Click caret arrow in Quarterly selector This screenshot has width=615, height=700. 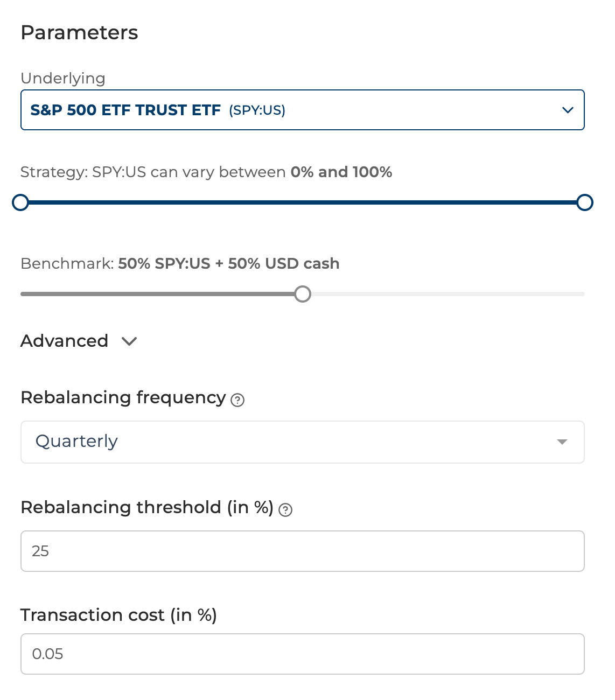(562, 442)
